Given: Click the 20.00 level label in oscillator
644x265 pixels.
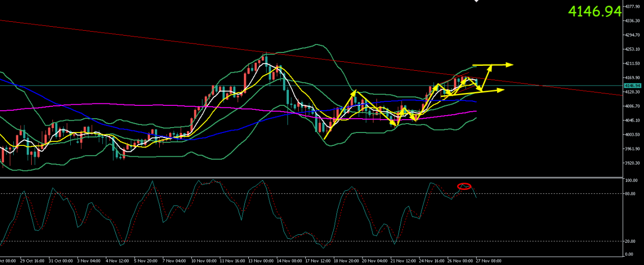Looking at the screenshot, I should pos(631,241).
